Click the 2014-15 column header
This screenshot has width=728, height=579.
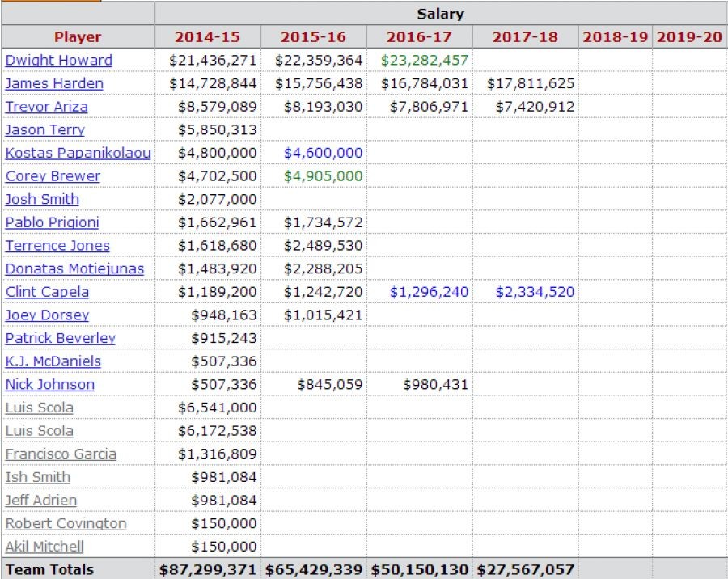click(208, 37)
